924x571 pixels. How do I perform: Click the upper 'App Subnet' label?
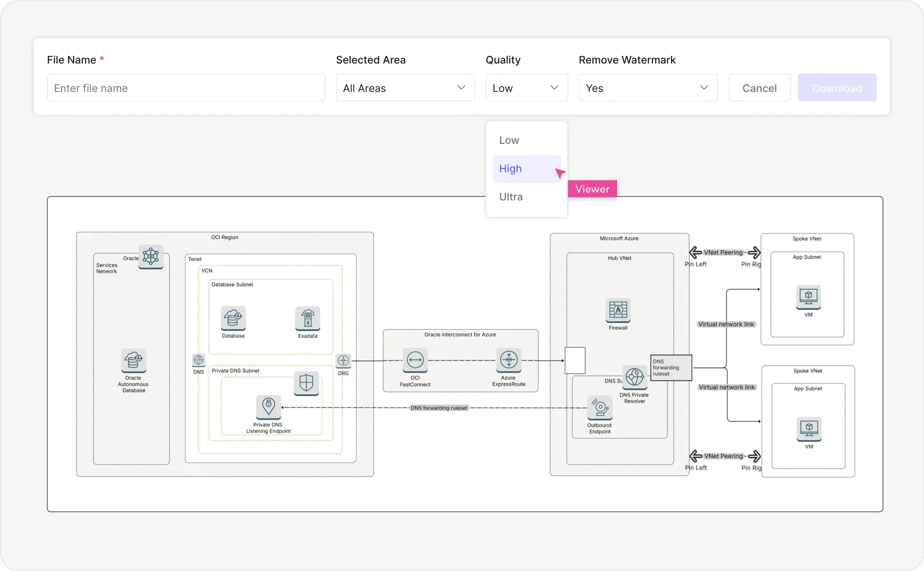pos(807,257)
